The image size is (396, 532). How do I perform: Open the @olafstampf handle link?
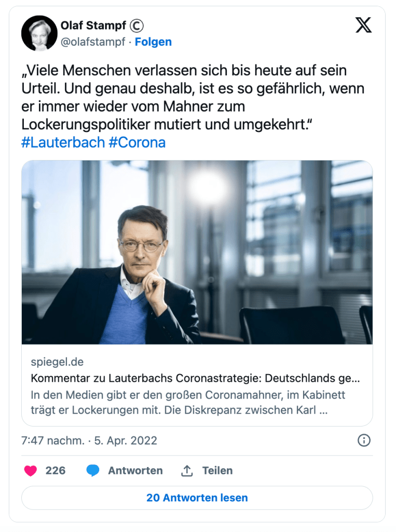(93, 42)
